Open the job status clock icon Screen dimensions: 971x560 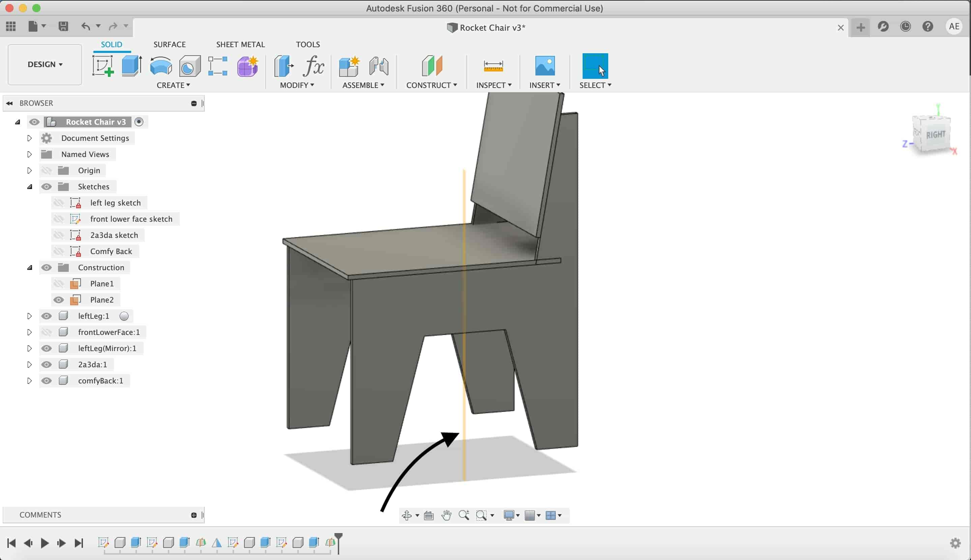pyautogui.click(x=905, y=26)
